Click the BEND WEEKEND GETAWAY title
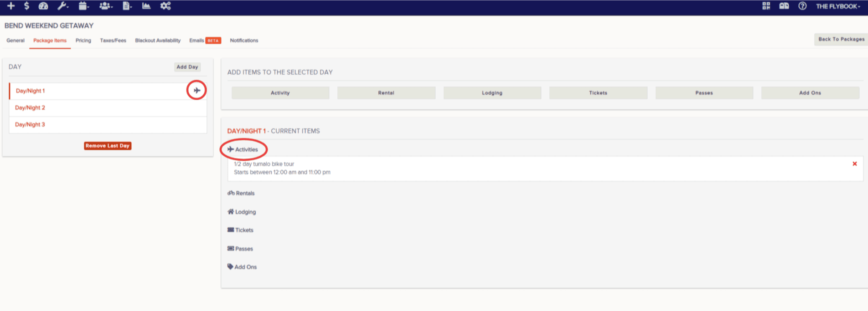Screen dimensions: 868x311 49,25
